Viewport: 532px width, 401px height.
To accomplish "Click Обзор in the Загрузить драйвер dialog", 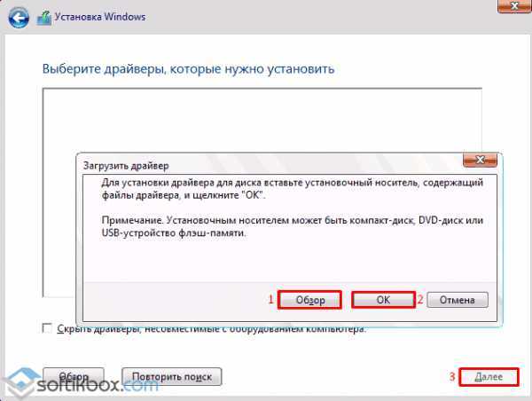I will tap(309, 300).
